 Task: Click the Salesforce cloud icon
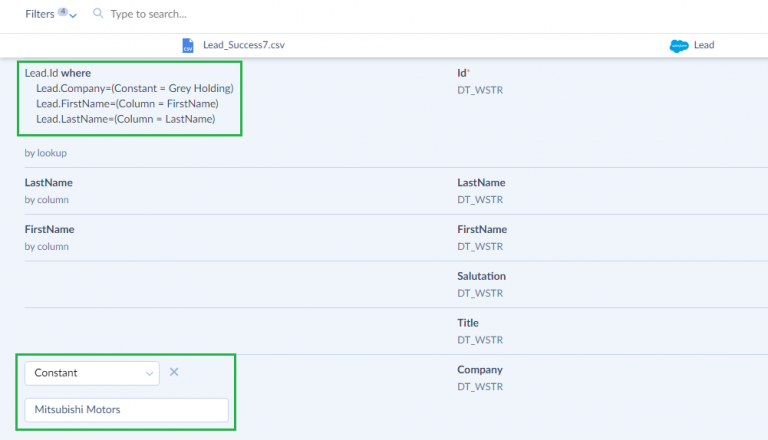(x=679, y=45)
